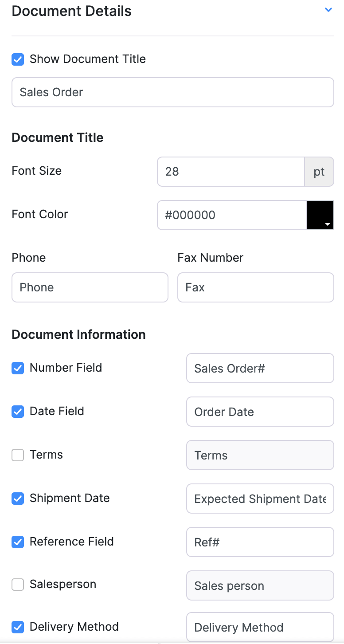The height and width of the screenshot is (644, 344).
Task: Edit the Sales Order# label field
Action: coord(260,368)
